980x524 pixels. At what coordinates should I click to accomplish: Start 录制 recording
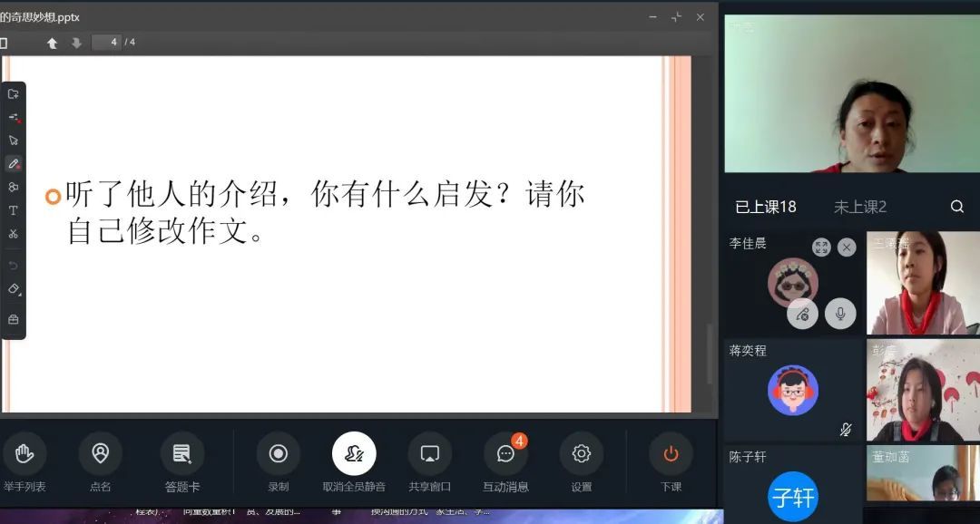[279, 462]
